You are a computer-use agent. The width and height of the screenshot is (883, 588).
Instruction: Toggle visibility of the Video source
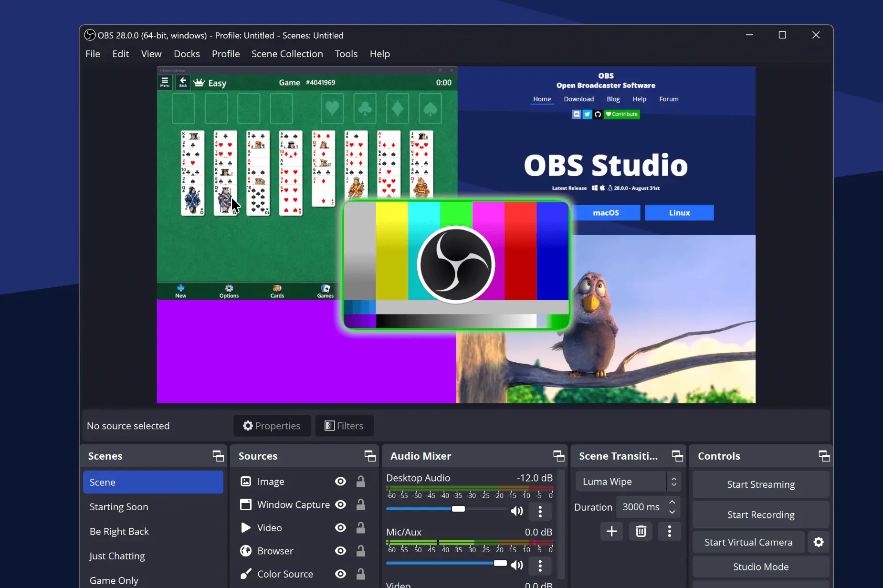(340, 527)
